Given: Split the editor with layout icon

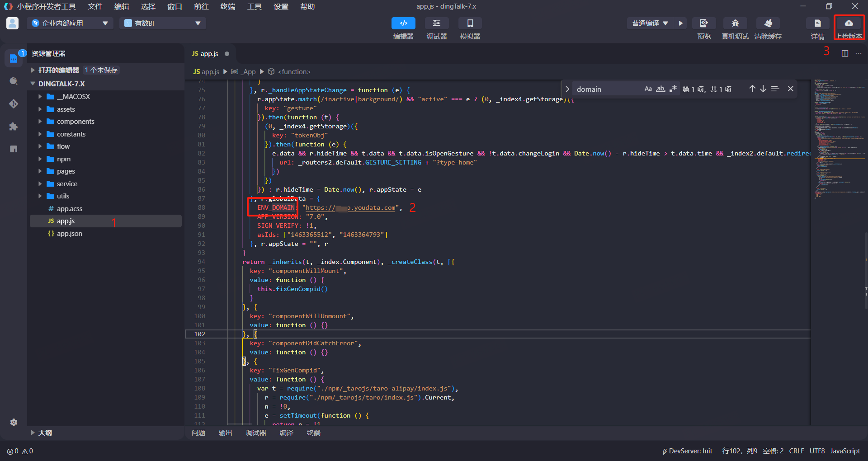Looking at the screenshot, I should [844, 53].
